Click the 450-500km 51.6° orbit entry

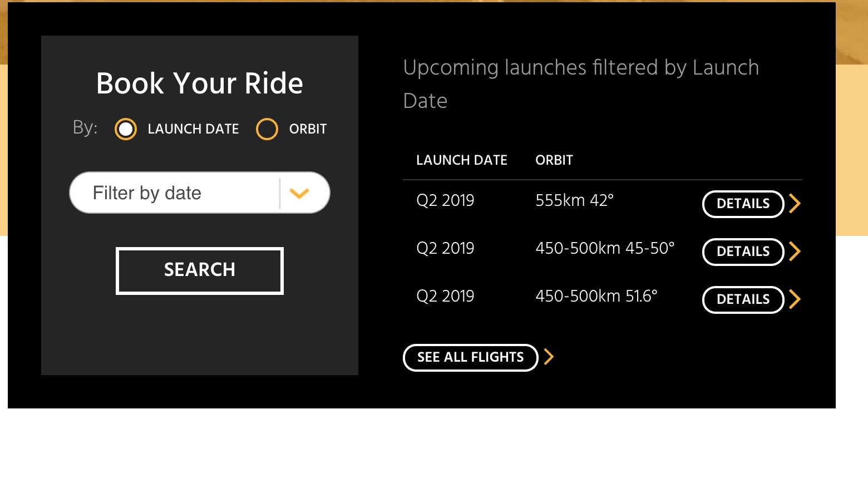click(x=596, y=296)
